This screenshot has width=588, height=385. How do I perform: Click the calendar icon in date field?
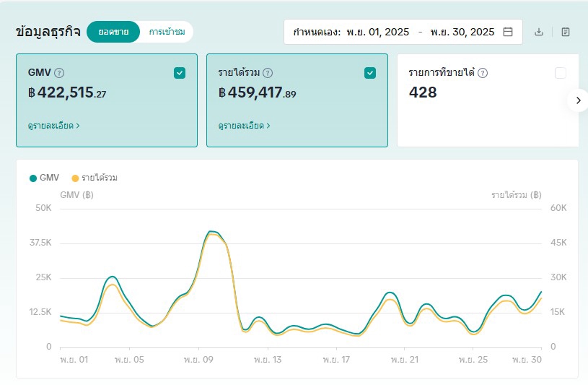(x=508, y=32)
